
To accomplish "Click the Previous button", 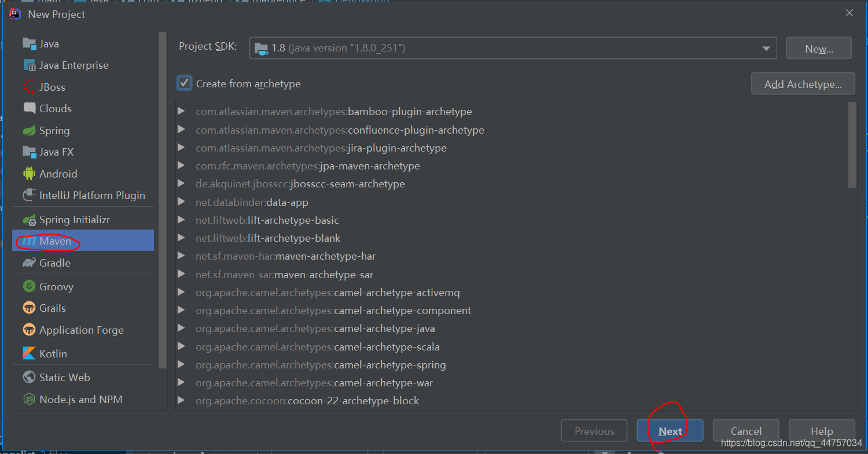I will tap(594, 431).
